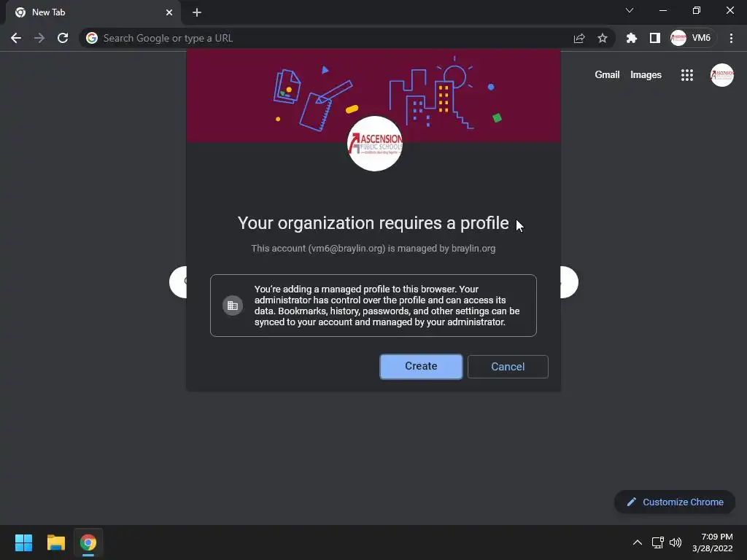
Task: Click the Ascension Public Schools logo in dialog
Action: 375,144
